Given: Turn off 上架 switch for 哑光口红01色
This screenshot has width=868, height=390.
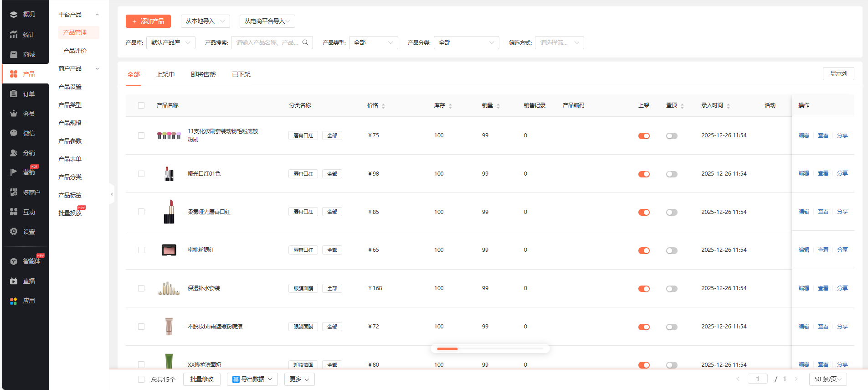Looking at the screenshot, I should click(644, 174).
